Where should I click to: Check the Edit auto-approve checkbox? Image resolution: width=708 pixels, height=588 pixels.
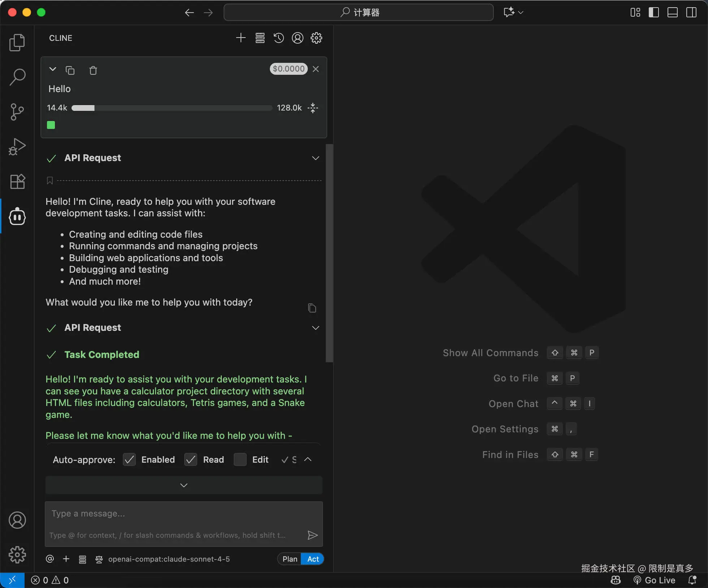(x=240, y=459)
